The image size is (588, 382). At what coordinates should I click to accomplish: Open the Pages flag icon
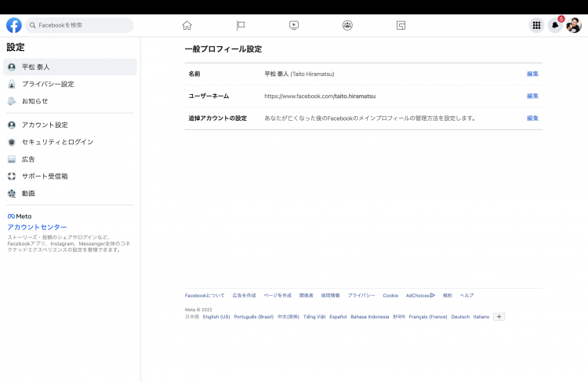pyautogui.click(x=241, y=25)
